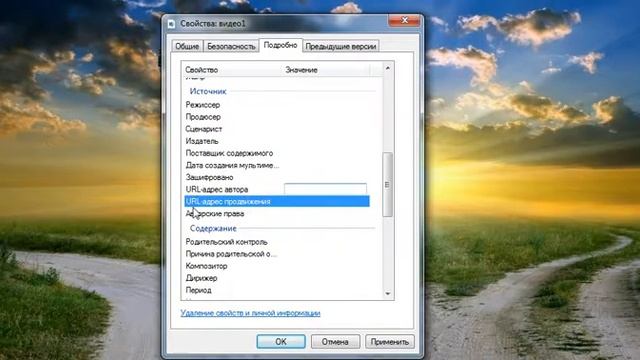Click the URL-адрес автора value field
The height and width of the screenshot is (360, 640).
[x=325, y=189]
